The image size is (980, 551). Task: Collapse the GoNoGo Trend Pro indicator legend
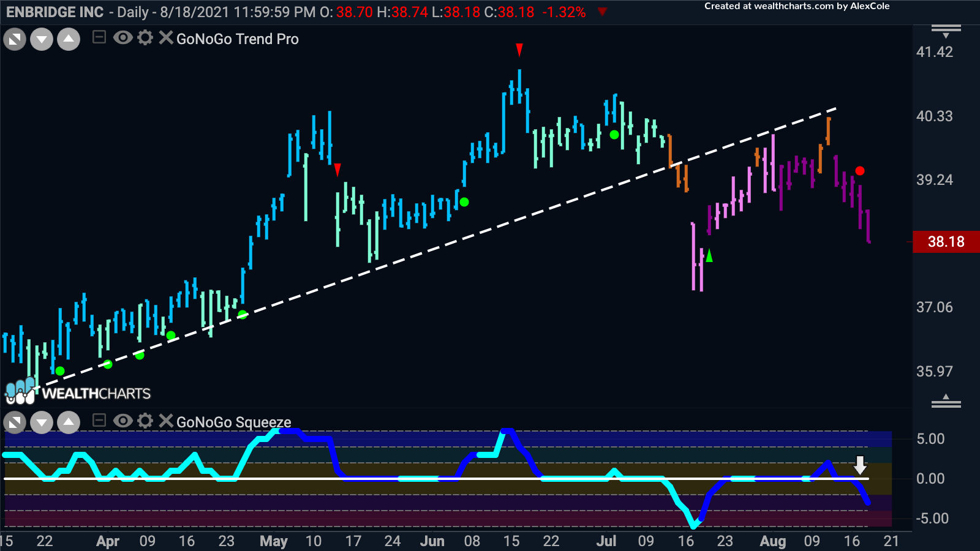point(99,38)
